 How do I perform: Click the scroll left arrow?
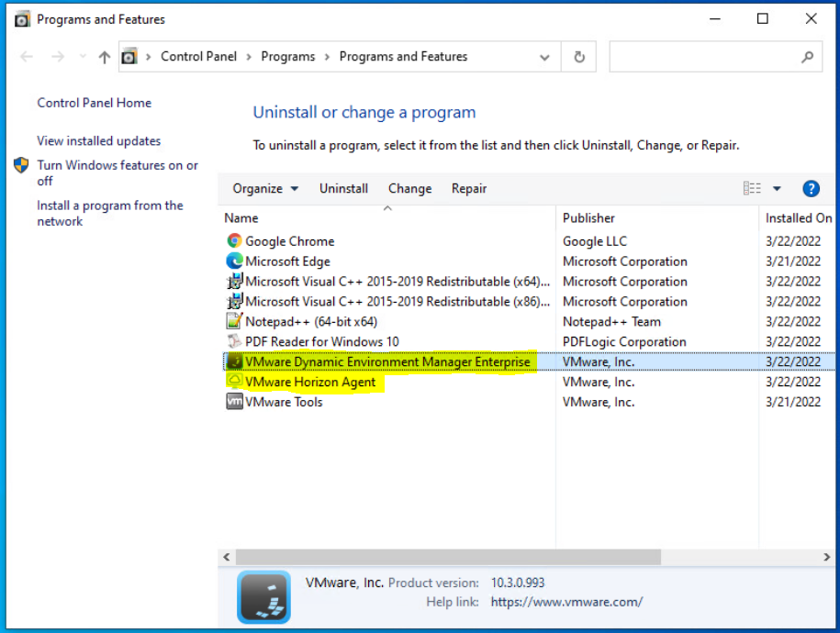[227, 557]
